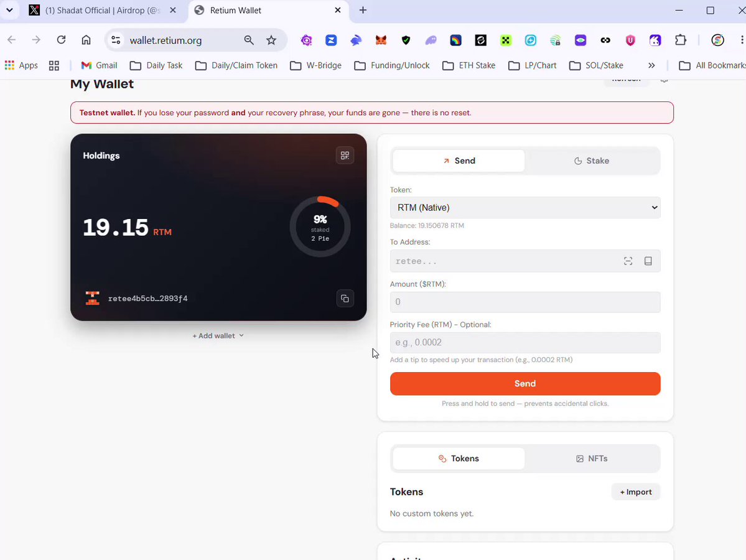This screenshot has height=560, width=746.
Task: Open the Token selector RTM (Native)
Action: coord(525,207)
